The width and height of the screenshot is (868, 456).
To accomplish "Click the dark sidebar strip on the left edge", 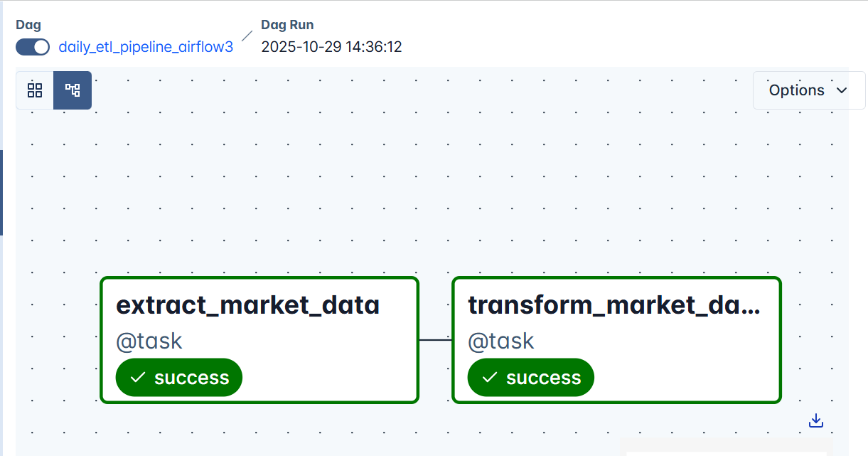I will 3,192.
